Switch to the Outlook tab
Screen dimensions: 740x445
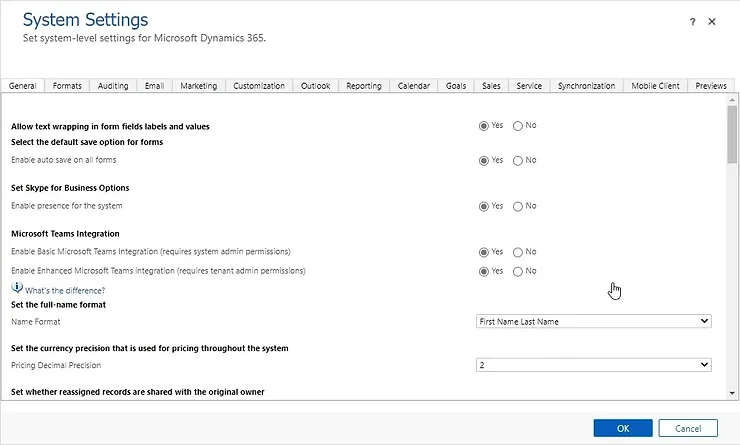point(316,86)
